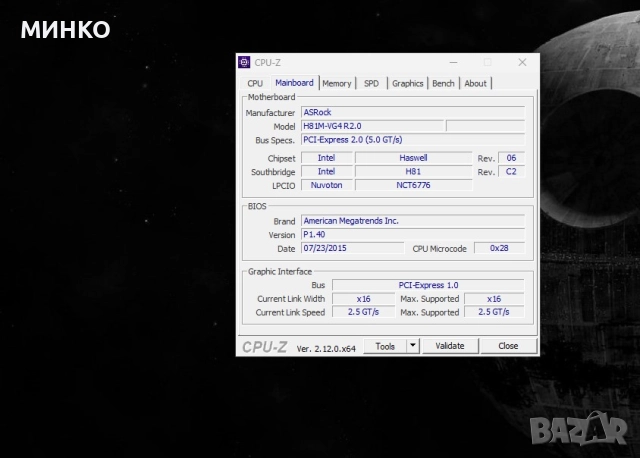Select the Chipset Haswell field
This screenshot has width=640, height=458.
tap(413, 158)
